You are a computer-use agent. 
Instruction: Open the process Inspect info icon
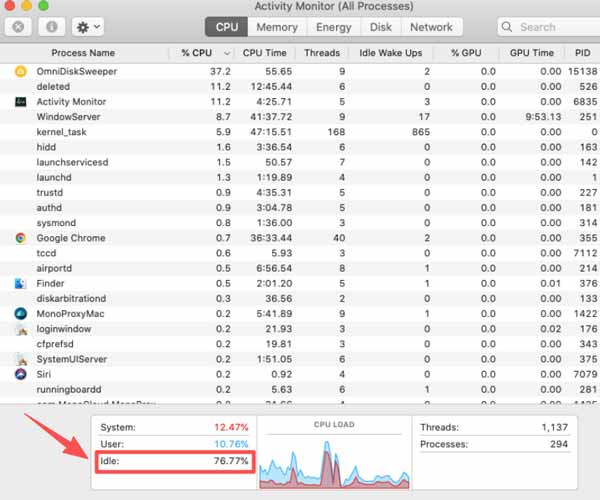[x=52, y=27]
